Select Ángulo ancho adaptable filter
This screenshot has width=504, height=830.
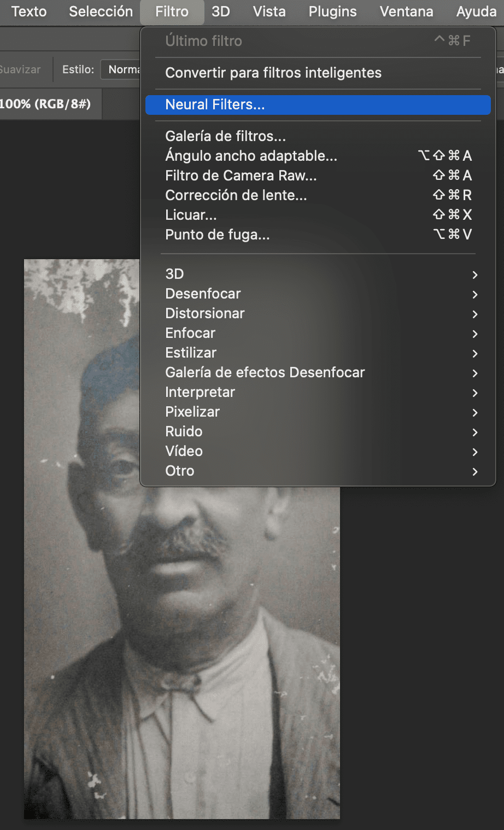(318, 156)
